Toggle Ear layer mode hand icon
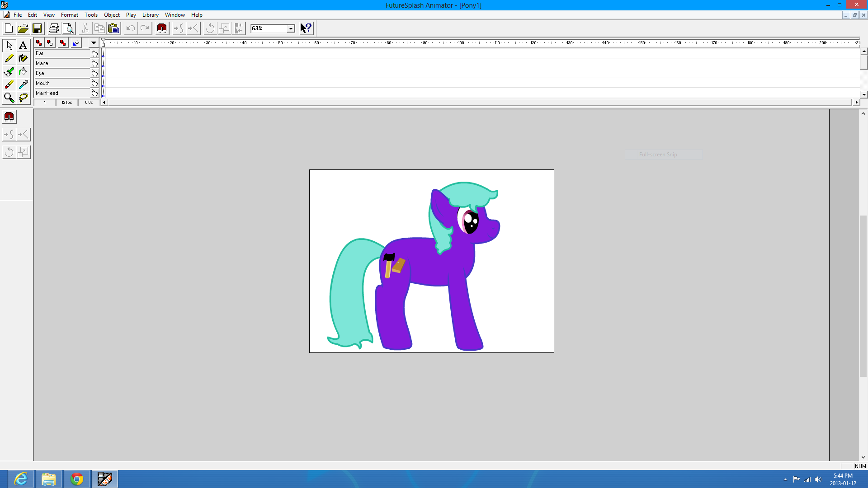Screen dimensions: 868x488 [94, 53]
